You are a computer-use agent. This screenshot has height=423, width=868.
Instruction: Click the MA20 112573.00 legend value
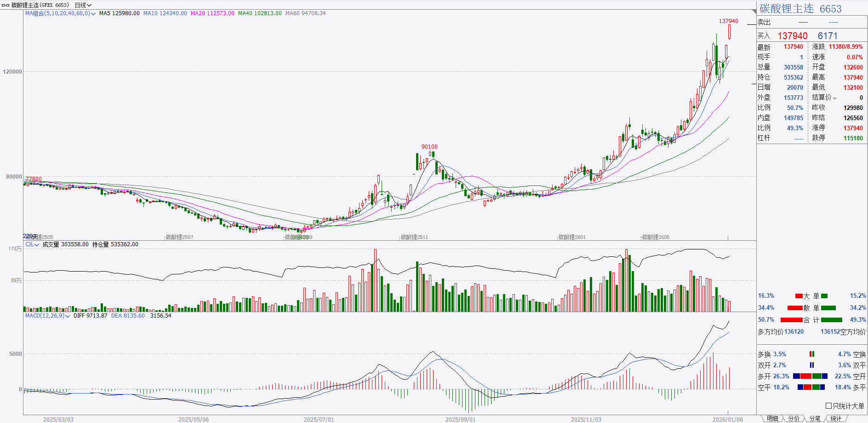point(212,13)
